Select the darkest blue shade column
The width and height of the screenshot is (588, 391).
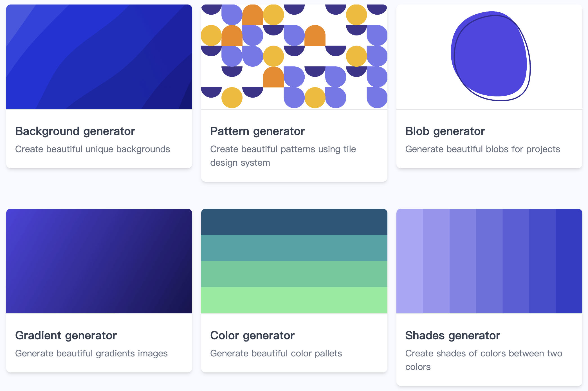[x=569, y=261]
